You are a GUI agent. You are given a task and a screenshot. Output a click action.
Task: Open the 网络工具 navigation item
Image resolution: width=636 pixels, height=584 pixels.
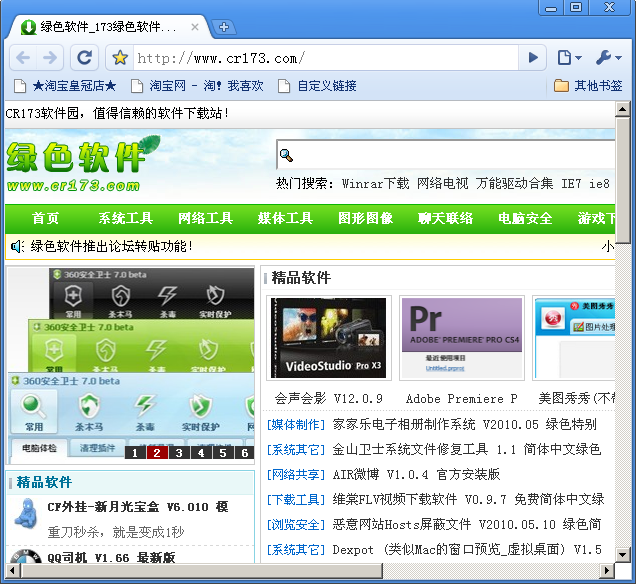click(206, 218)
